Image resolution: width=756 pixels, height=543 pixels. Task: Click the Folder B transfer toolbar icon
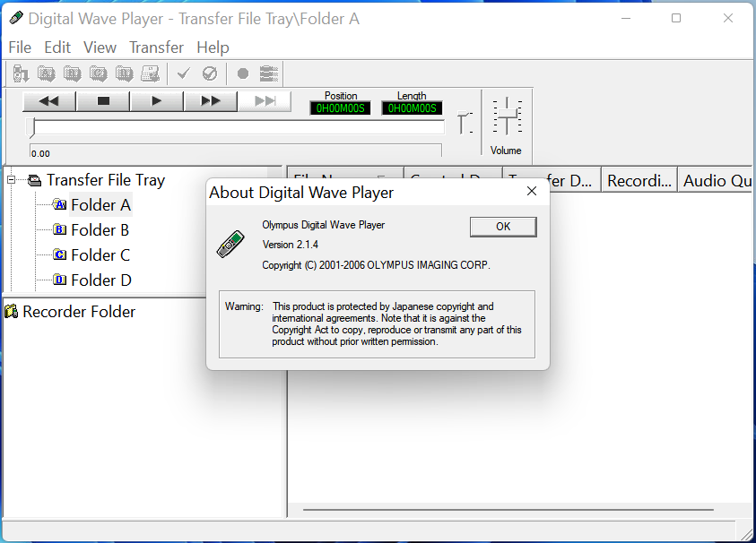(73, 73)
